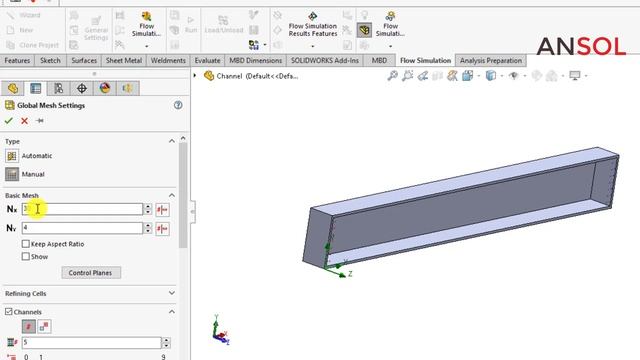Click the channel cells number field showing 5
Screen dimensions: 640x360
pos(91,342)
